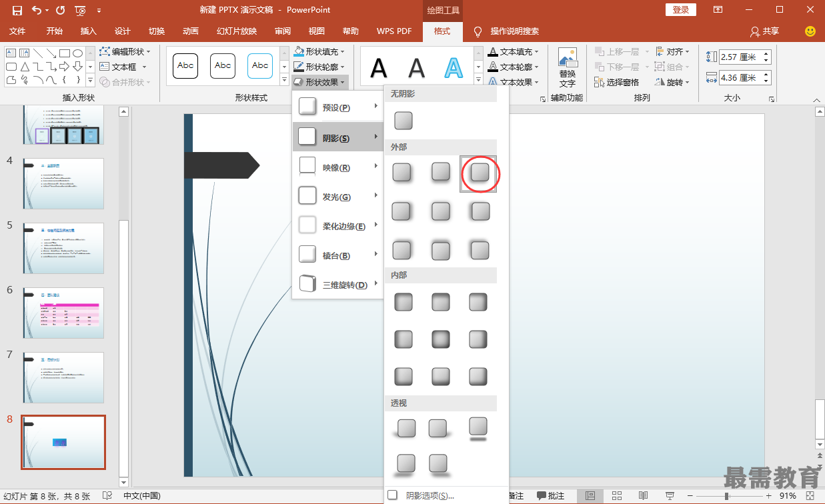The image size is (825, 504).
Task: Choose the blue outlined Abc shape style
Action: (x=260, y=66)
